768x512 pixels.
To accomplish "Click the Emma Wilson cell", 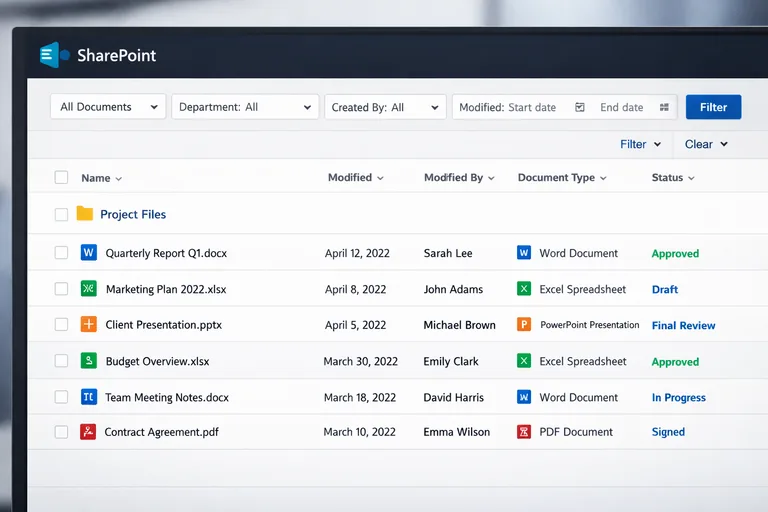I will (456, 432).
